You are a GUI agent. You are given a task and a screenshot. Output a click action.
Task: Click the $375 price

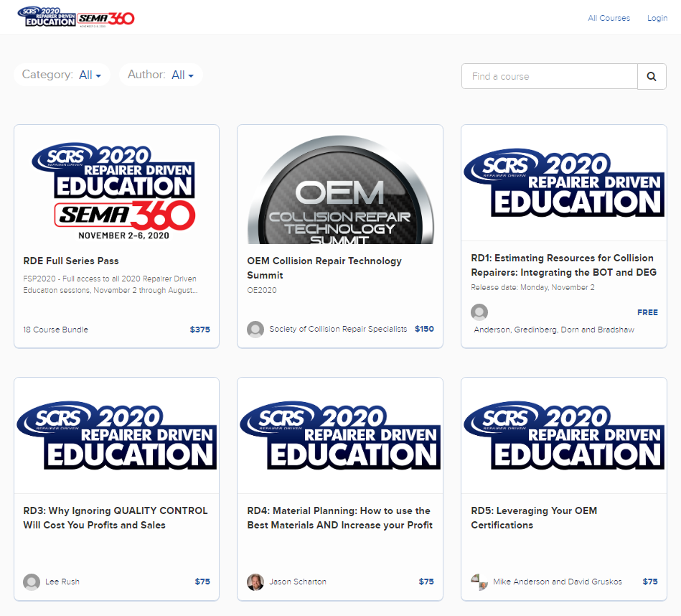(x=199, y=330)
